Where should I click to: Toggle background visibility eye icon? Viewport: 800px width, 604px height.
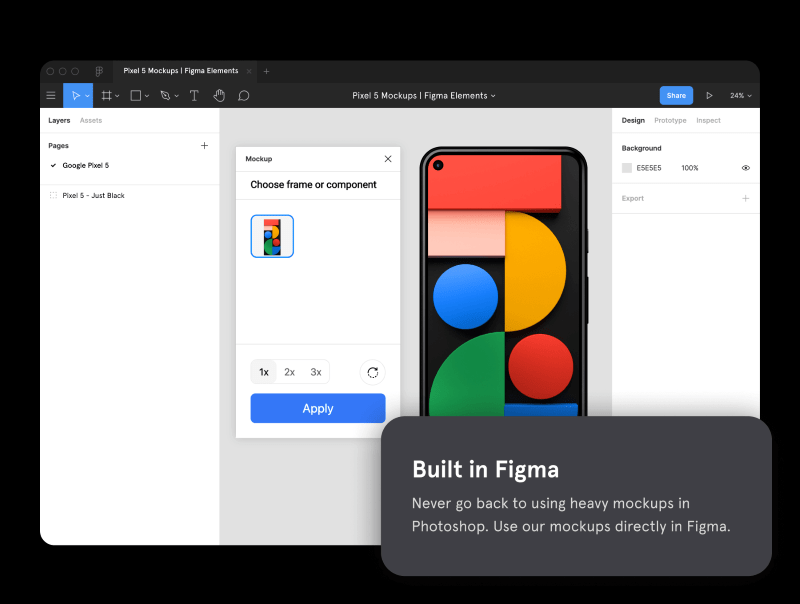coord(745,168)
